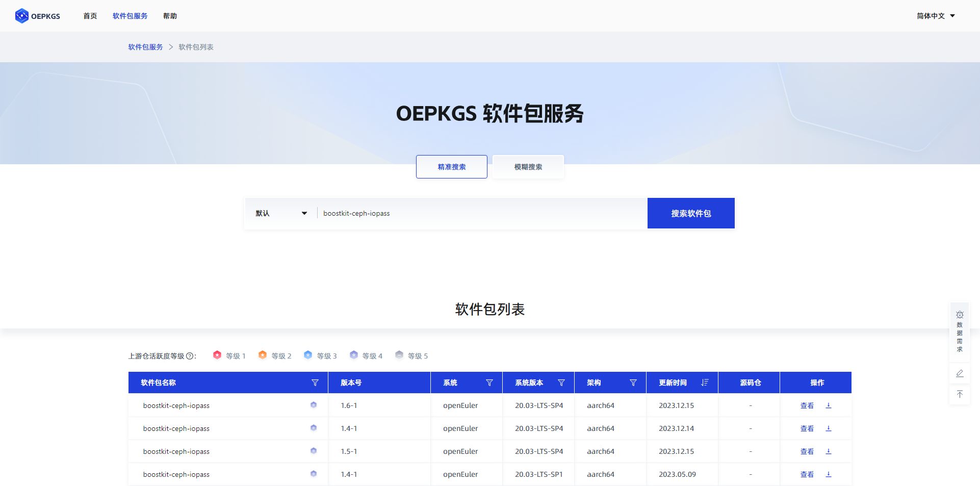Expand the 默认 search type dropdown
Image resolution: width=980 pixels, height=486 pixels.
point(281,213)
